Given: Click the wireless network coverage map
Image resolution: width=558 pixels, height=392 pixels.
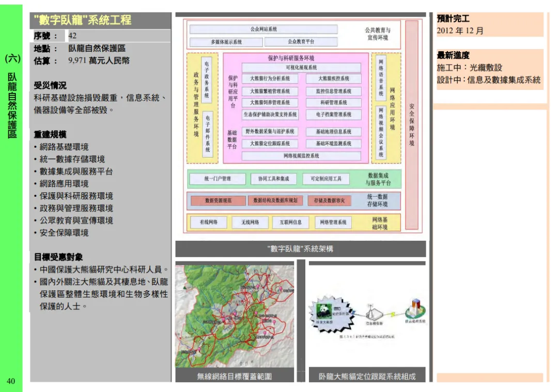Looking at the screenshot, I should point(235,316).
